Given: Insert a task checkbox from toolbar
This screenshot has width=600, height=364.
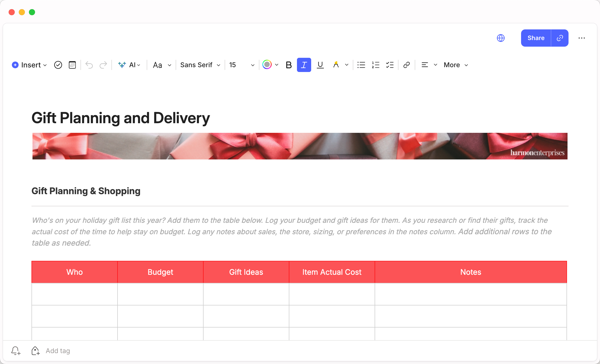Looking at the screenshot, I should click(58, 65).
